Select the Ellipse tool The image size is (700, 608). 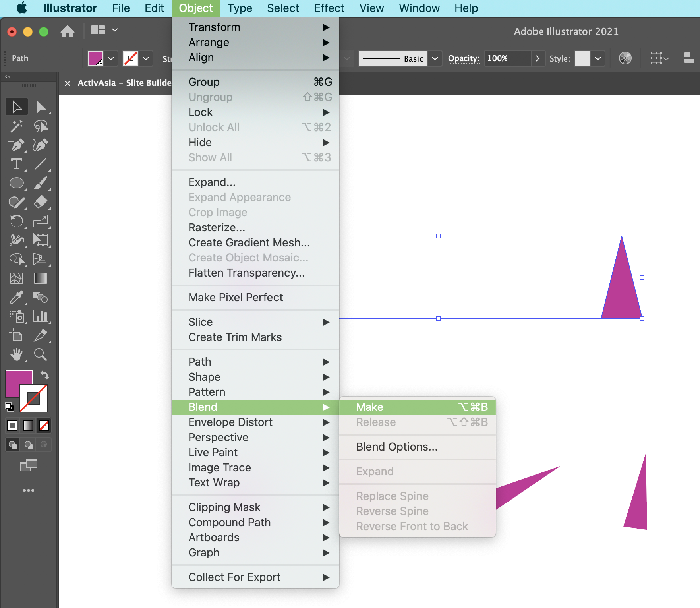tap(17, 183)
